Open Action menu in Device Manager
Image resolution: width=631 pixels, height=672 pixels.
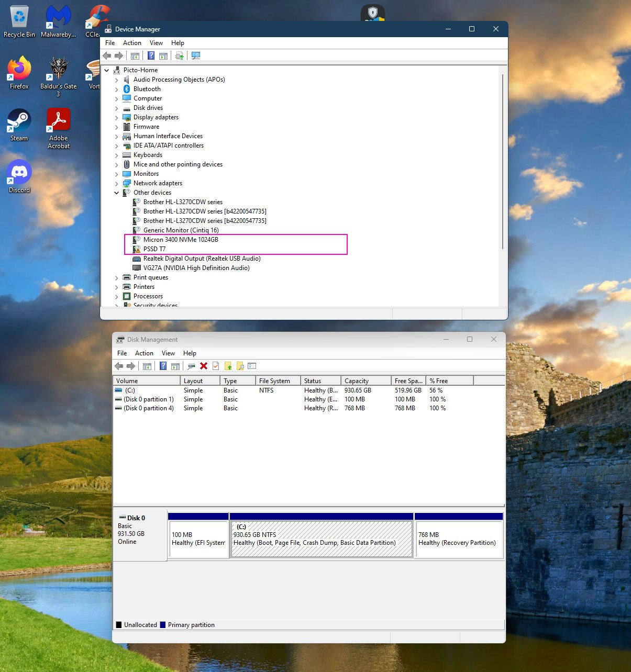[132, 43]
